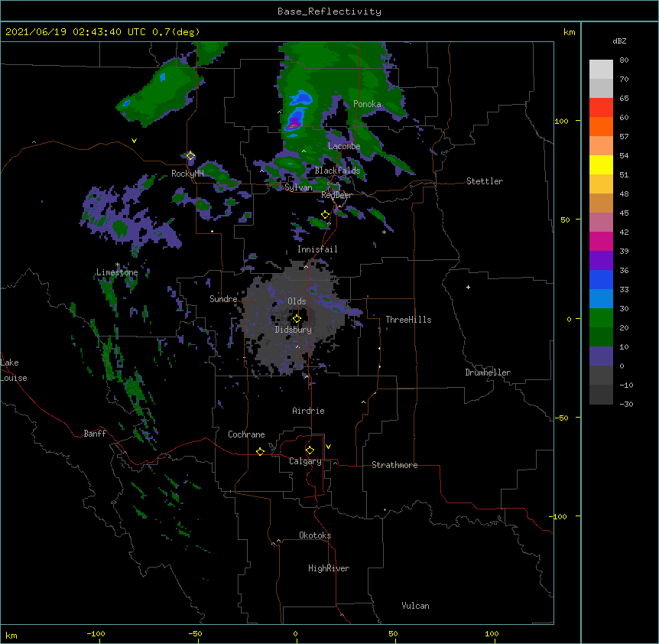Viewport: 659px width, 644px height.
Task: Select the Lacombe city label
Action: tap(344, 146)
